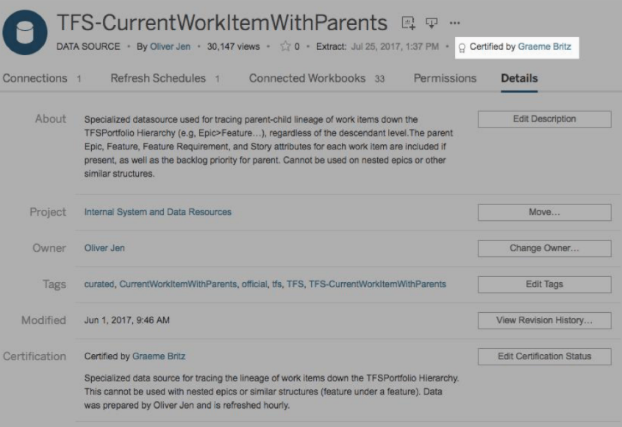622x427 pixels.
Task: Click Edit Certification Status button
Action: [x=544, y=356]
